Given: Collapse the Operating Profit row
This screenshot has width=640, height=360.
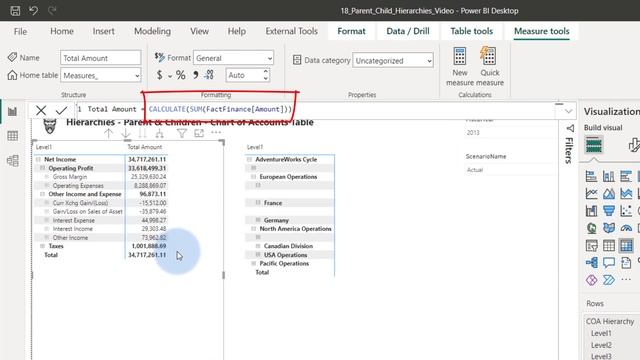Looking at the screenshot, I should [x=42, y=168].
